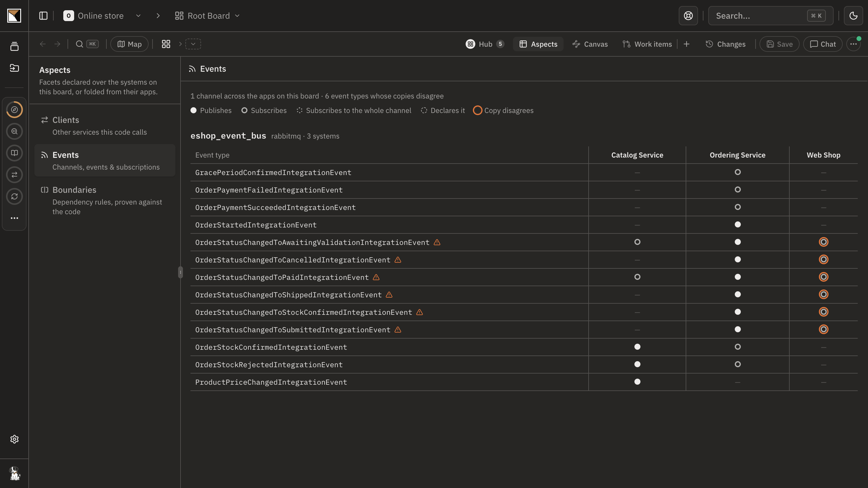This screenshot has width=868, height=488.
Task: Toggle the sidebar panel icon
Action: point(43,16)
